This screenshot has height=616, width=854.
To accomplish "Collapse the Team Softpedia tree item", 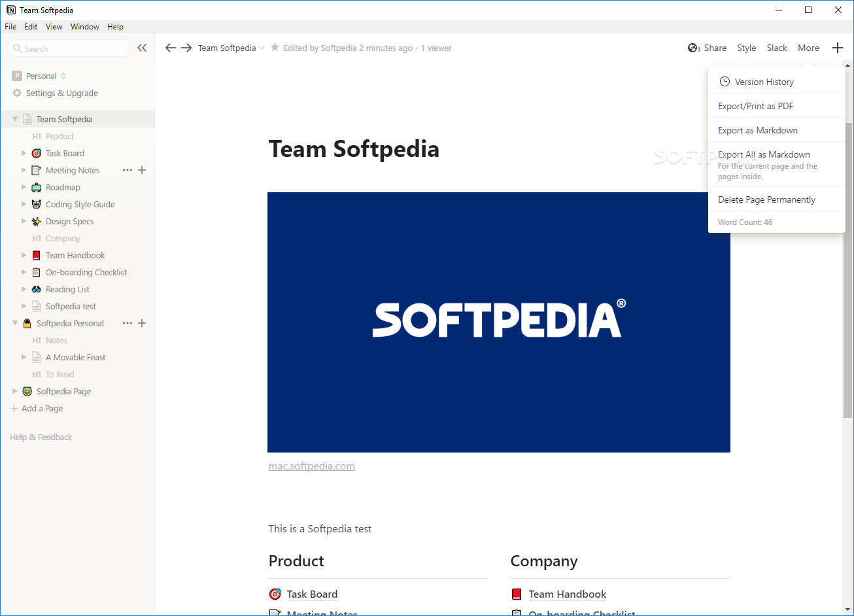I will point(15,119).
